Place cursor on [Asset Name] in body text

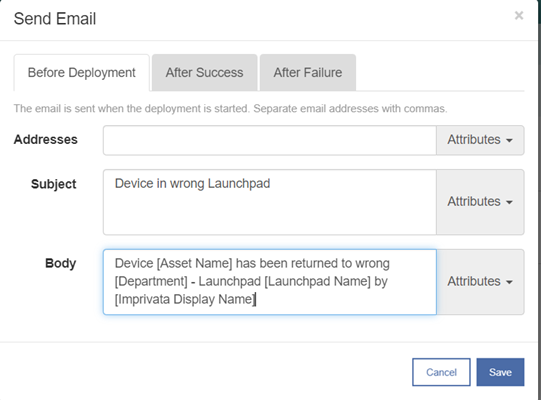195,263
